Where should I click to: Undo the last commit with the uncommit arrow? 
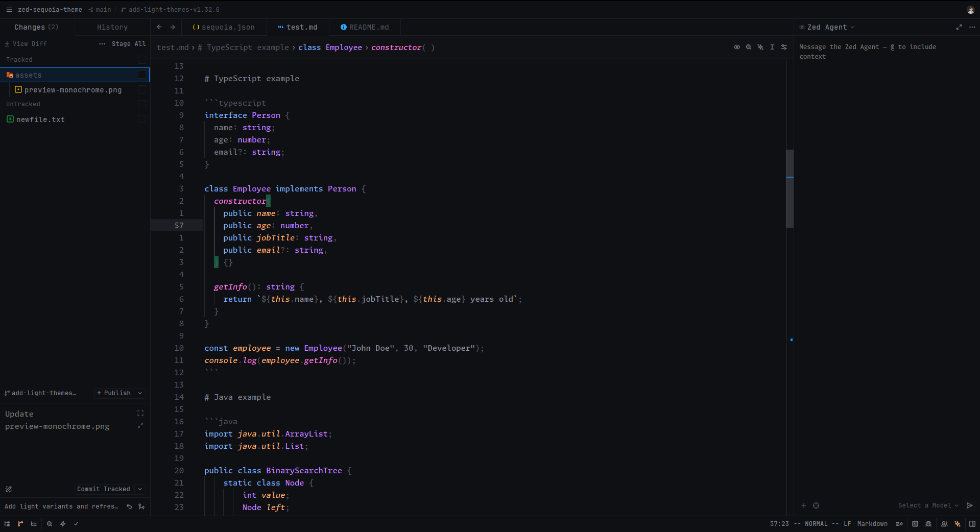129,506
